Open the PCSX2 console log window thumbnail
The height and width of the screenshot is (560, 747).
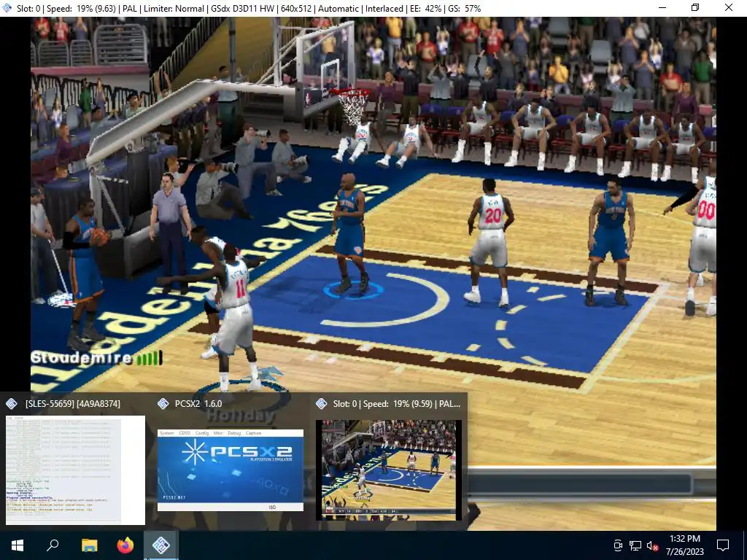[x=75, y=470]
